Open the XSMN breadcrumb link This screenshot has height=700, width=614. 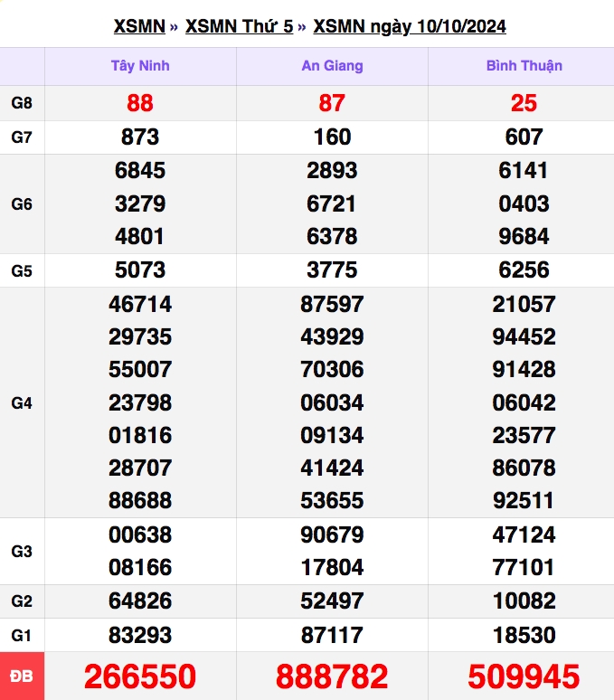[x=139, y=26]
